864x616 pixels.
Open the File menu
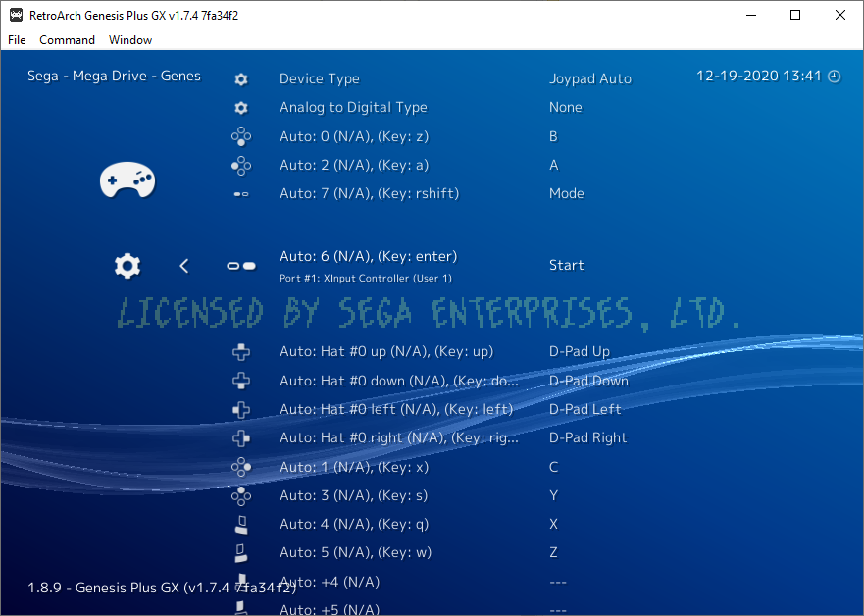pyautogui.click(x=17, y=40)
